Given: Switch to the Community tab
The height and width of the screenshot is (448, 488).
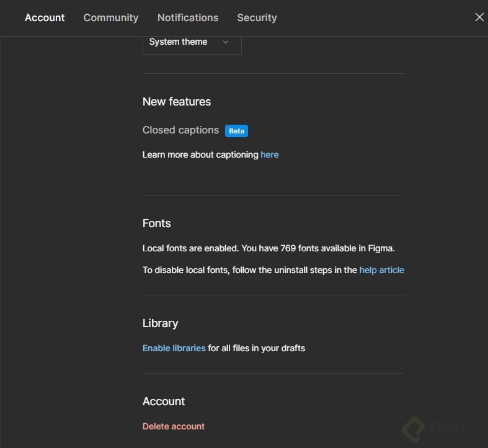Looking at the screenshot, I should [x=111, y=17].
